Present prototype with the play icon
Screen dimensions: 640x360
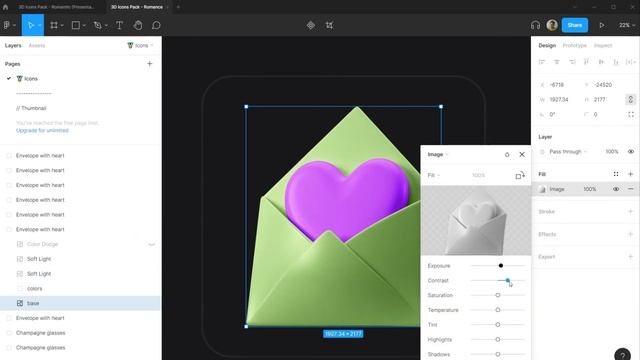click(602, 25)
